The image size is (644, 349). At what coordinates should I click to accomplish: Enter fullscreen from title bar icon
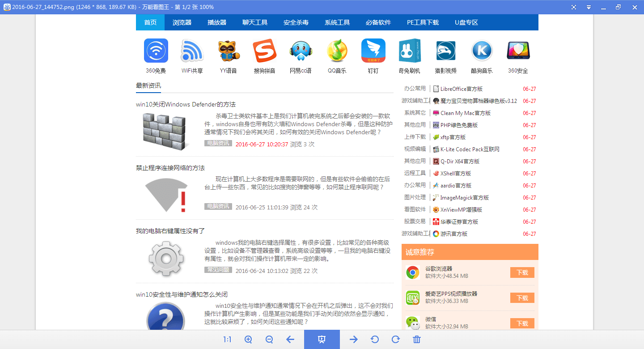[x=574, y=7]
